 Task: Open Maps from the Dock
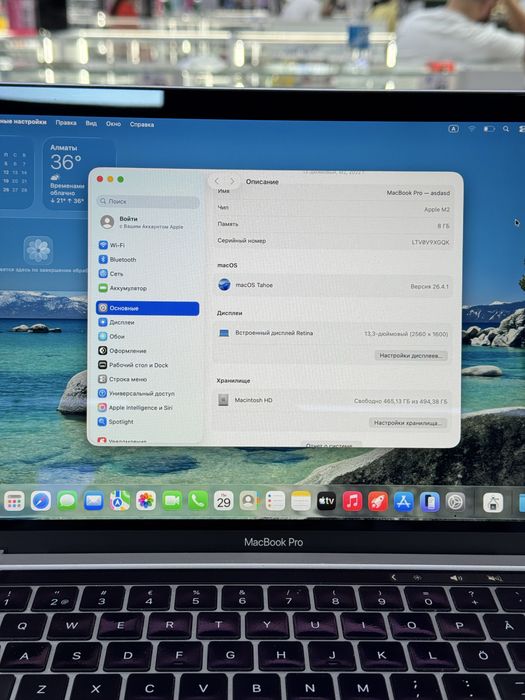[120, 501]
